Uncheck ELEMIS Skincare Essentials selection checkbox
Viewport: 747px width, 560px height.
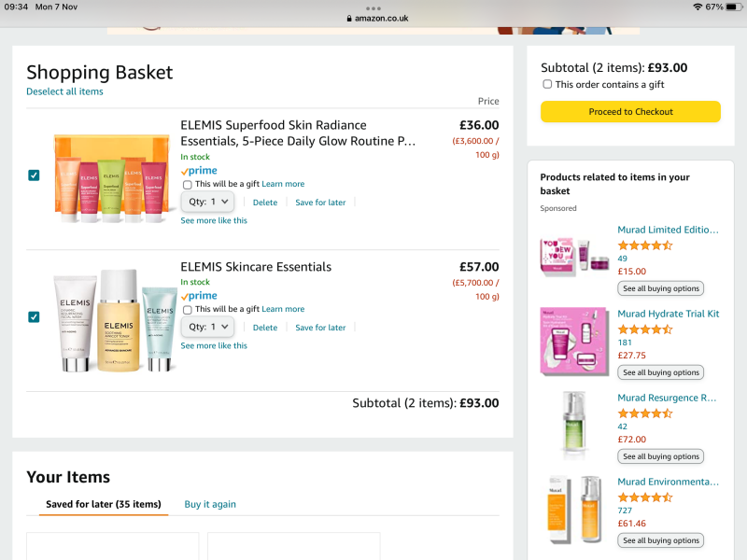click(x=35, y=317)
